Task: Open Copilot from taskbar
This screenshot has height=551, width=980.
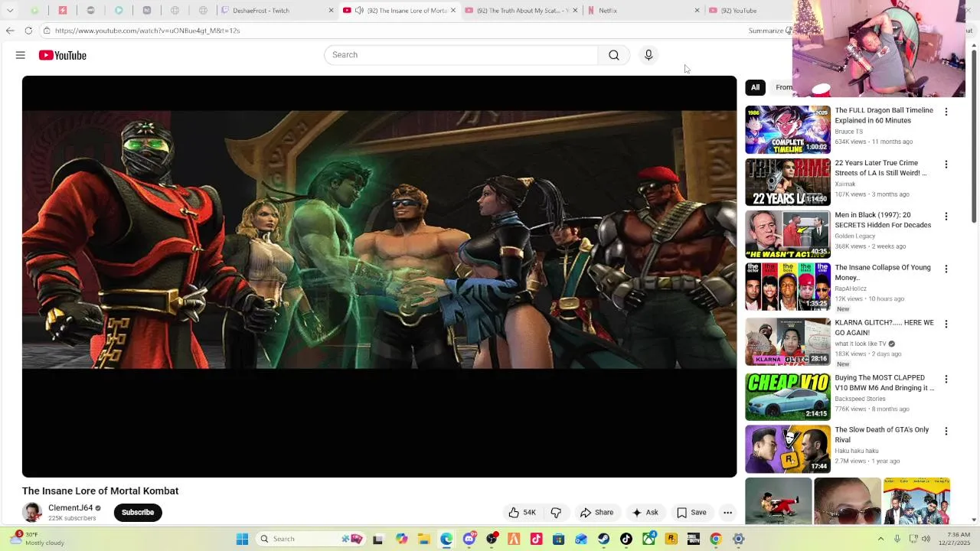Action: point(401,539)
